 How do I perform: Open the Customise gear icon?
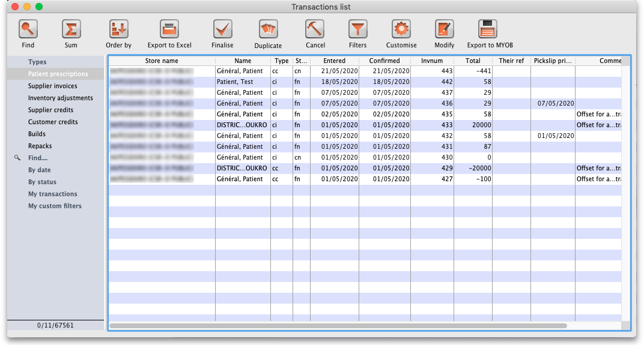point(401,29)
